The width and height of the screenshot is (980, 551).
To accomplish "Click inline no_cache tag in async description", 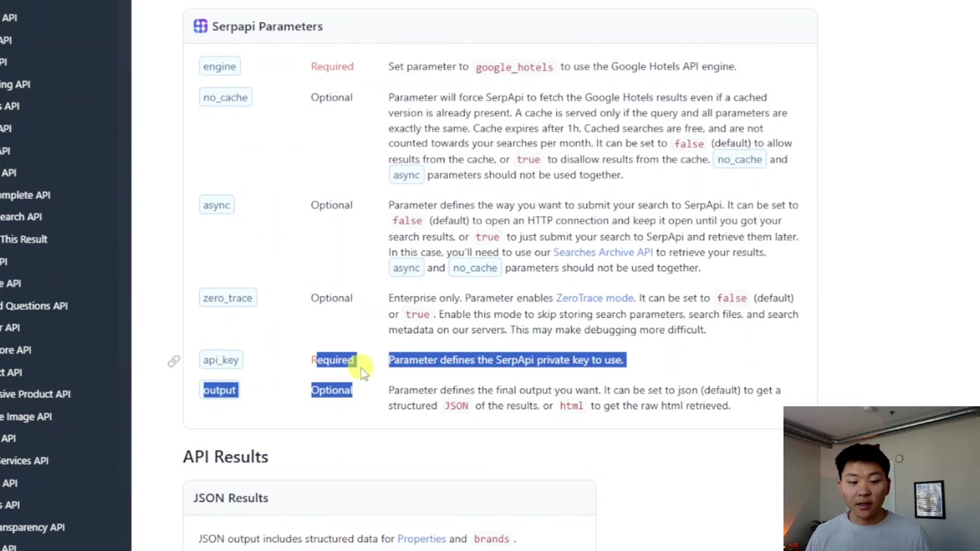I will [x=475, y=268].
